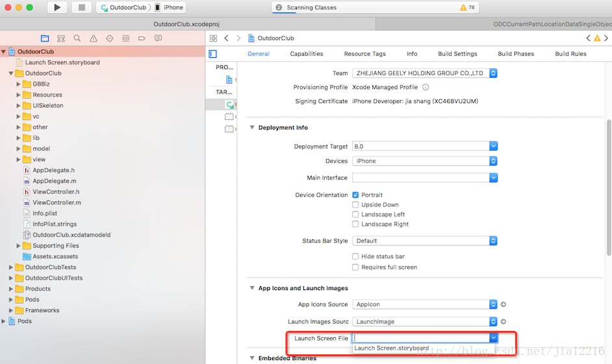Expand the Supporting Files folder
Screen dimensions: 612x364
pos(18,245)
